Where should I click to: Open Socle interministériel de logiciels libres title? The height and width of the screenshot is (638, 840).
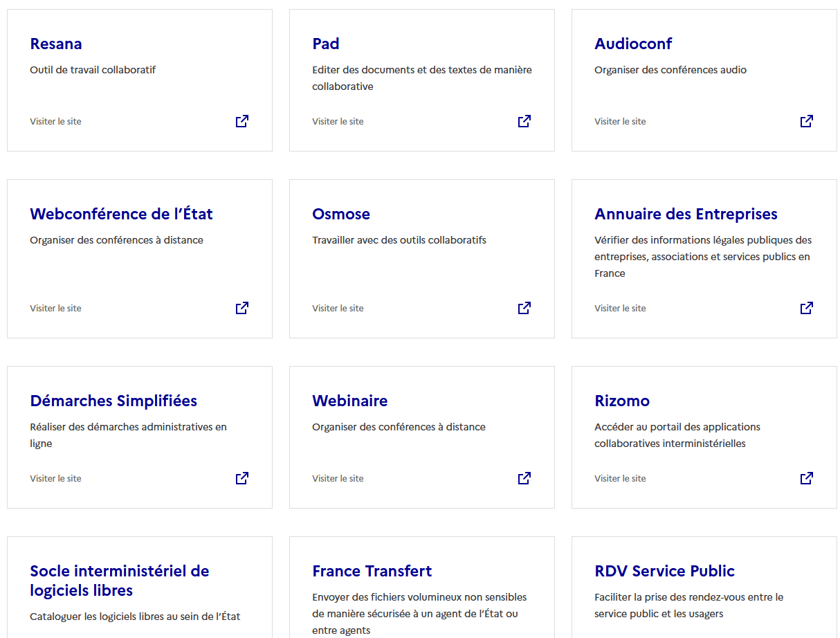(120, 581)
